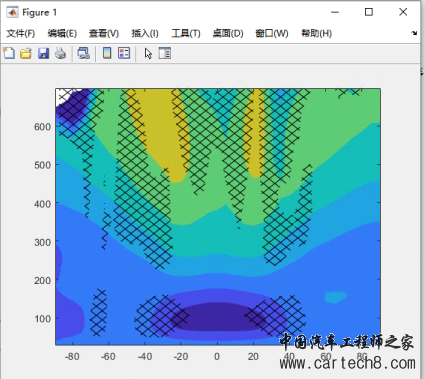
Task: Open the 插入(I) menu
Action: tap(145, 33)
